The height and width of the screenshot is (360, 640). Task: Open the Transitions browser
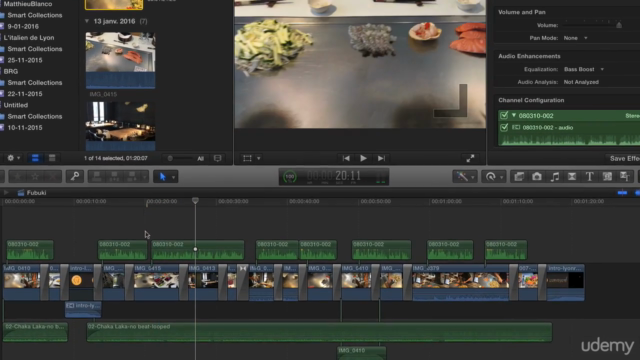(x=572, y=176)
